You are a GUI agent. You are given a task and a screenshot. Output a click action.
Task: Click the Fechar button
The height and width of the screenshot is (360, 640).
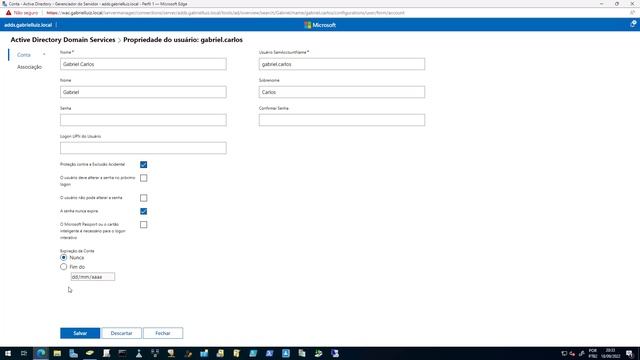(163, 333)
